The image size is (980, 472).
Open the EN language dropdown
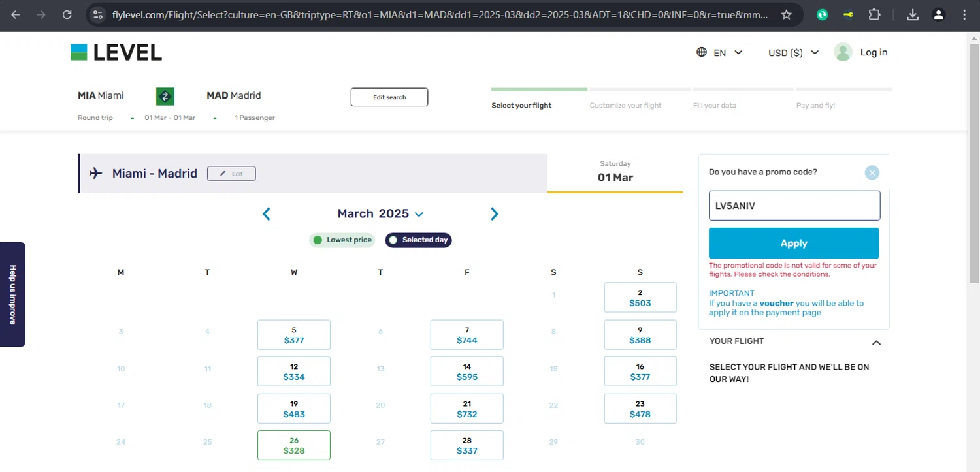tap(728, 53)
